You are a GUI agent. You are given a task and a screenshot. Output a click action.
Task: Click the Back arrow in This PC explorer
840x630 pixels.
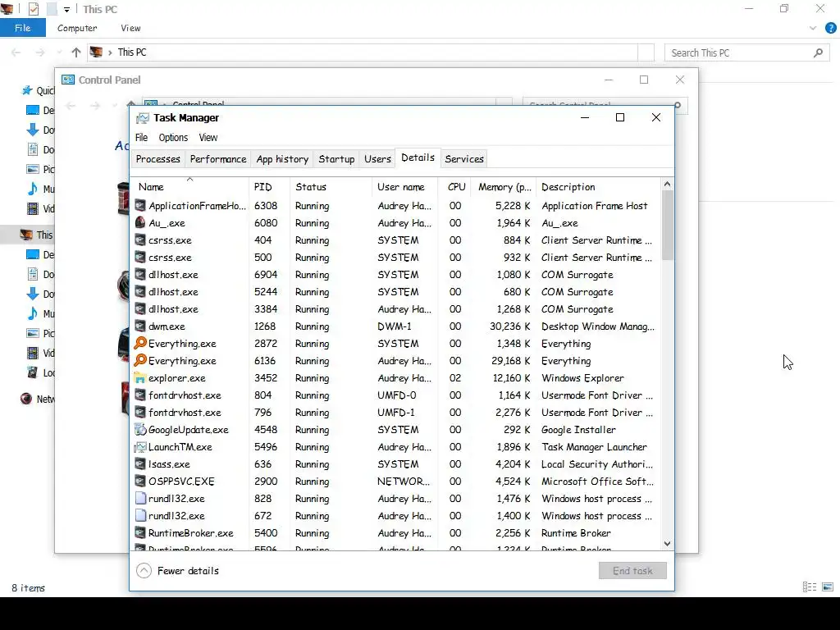pos(16,52)
